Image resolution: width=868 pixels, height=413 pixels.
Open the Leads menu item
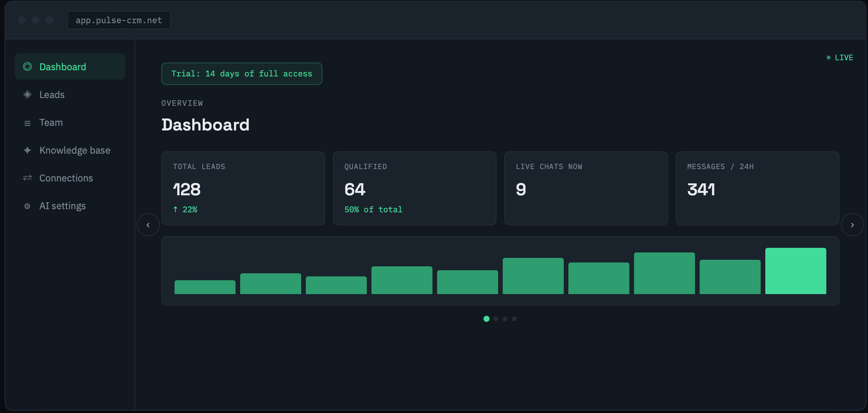[70, 95]
